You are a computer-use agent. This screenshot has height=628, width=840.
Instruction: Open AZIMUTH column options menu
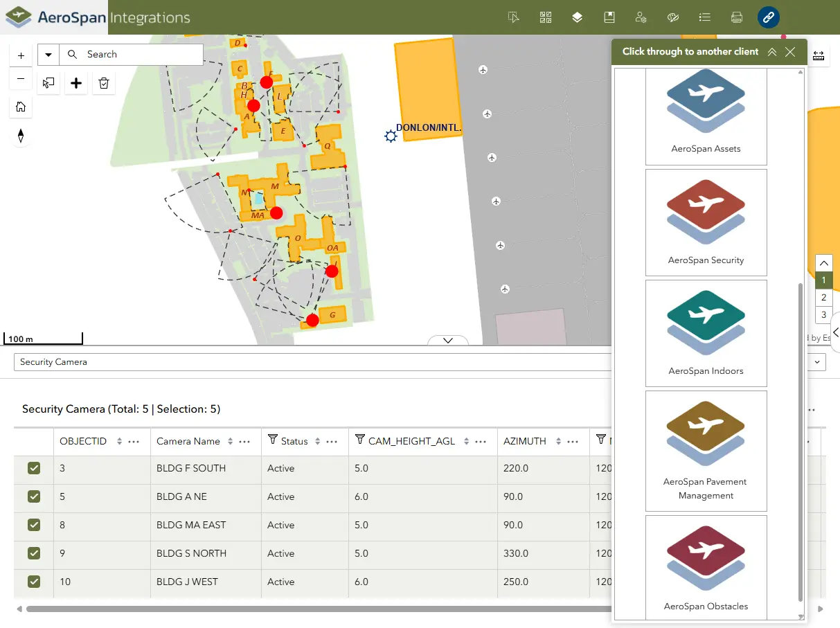(572, 441)
